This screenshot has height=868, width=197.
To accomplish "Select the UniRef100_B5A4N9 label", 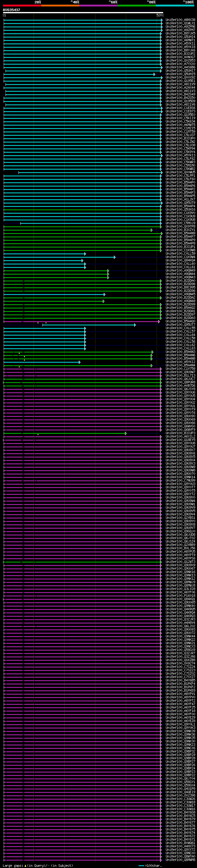I will tap(180, 233).
